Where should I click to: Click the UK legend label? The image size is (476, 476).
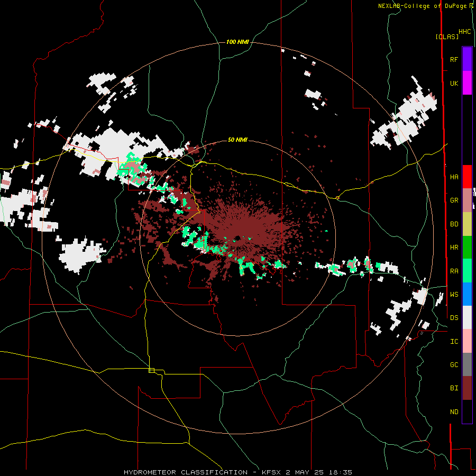pos(454,84)
